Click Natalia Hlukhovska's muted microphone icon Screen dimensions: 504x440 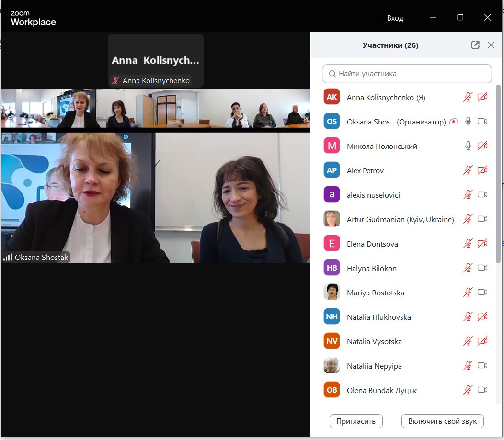[468, 316]
